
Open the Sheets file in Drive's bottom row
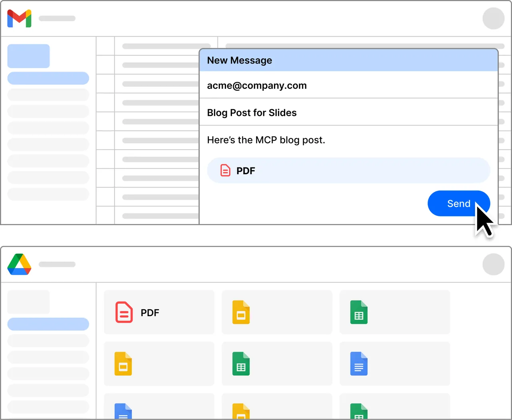[395, 406]
